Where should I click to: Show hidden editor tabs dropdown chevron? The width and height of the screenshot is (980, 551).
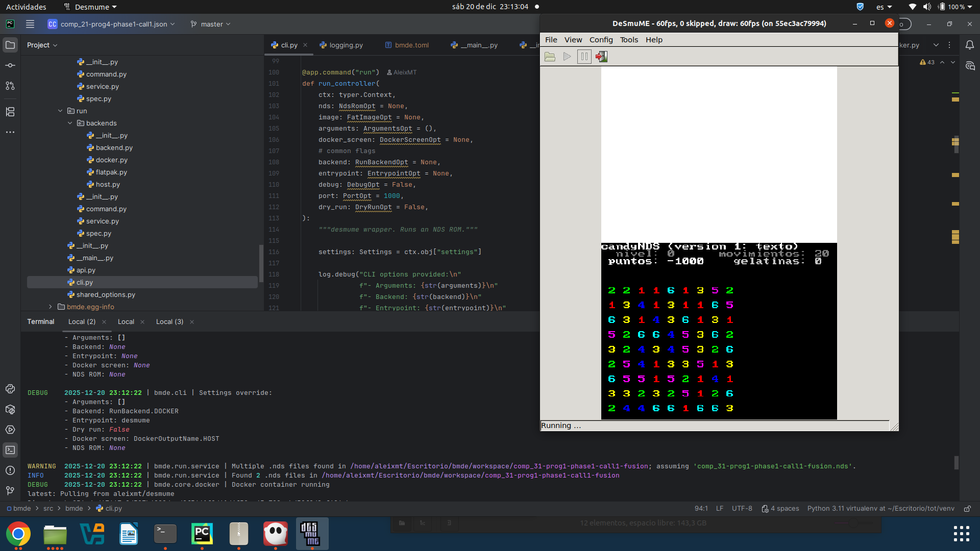click(x=936, y=45)
